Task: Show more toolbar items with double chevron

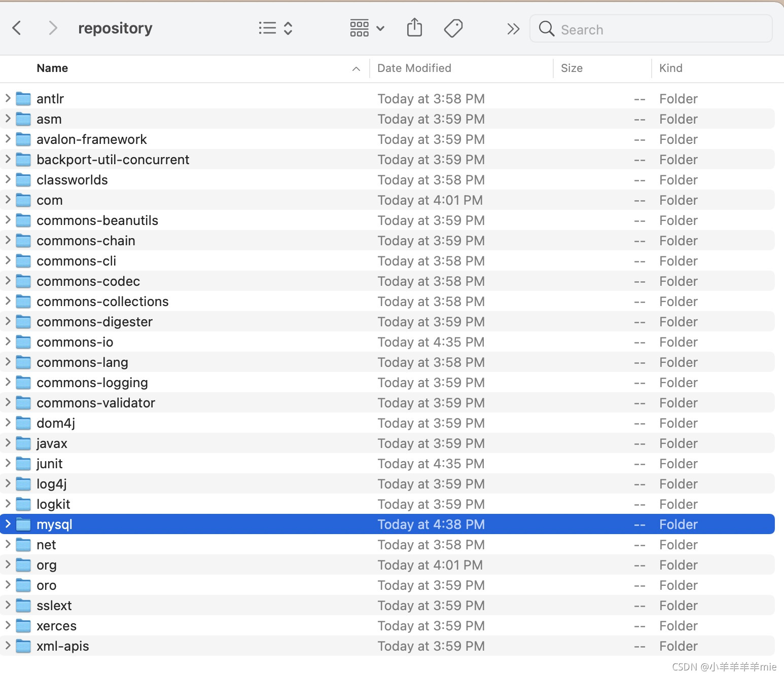Action: click(513, 29)
